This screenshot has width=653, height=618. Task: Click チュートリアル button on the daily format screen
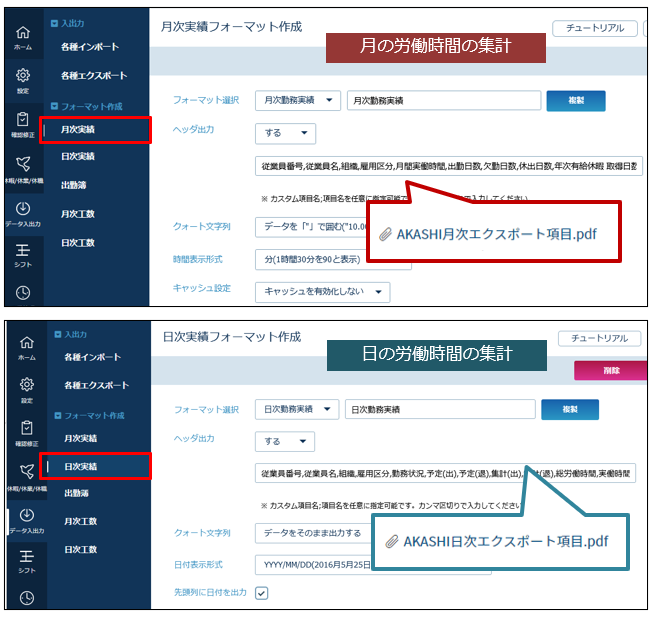(x=600, y=338)
